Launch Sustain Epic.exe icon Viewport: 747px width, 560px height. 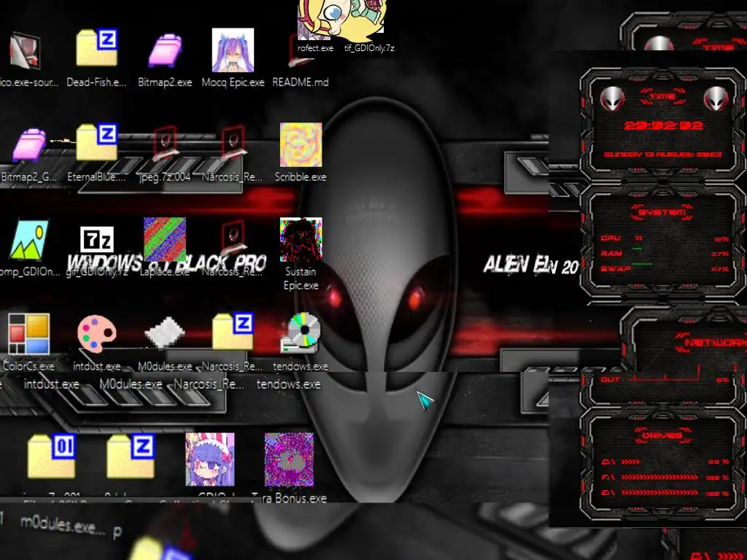pyautogui.click(x=301, y=239)
